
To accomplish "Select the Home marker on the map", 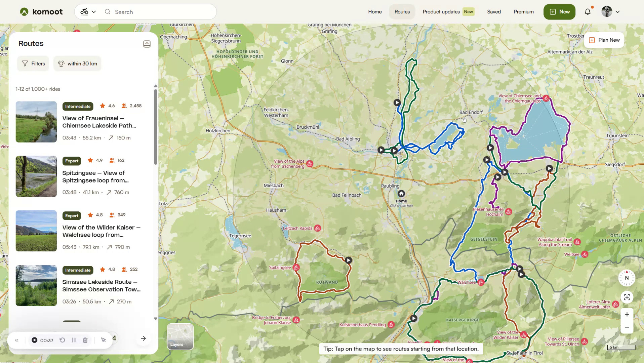I will pos(401,194).
